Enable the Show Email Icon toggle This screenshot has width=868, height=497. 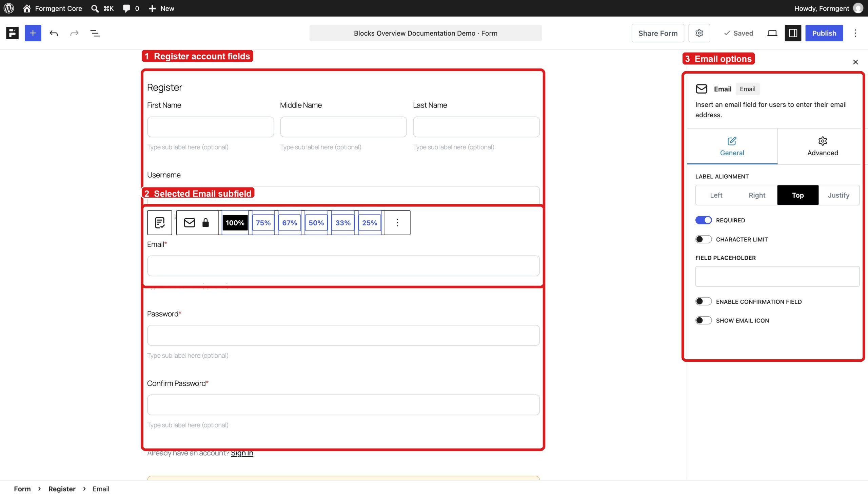point(704,320)
